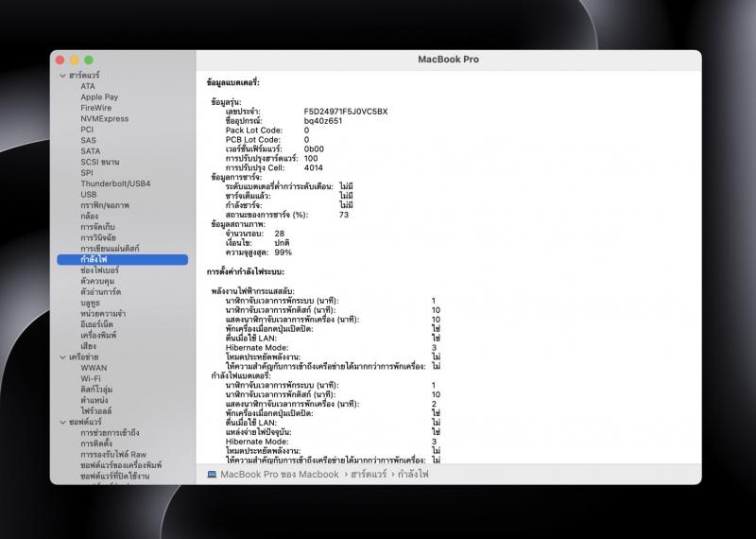Click กำลังไฟ in the bottom path bar
This screenshot has width=756, height=539.
(413, 475)
